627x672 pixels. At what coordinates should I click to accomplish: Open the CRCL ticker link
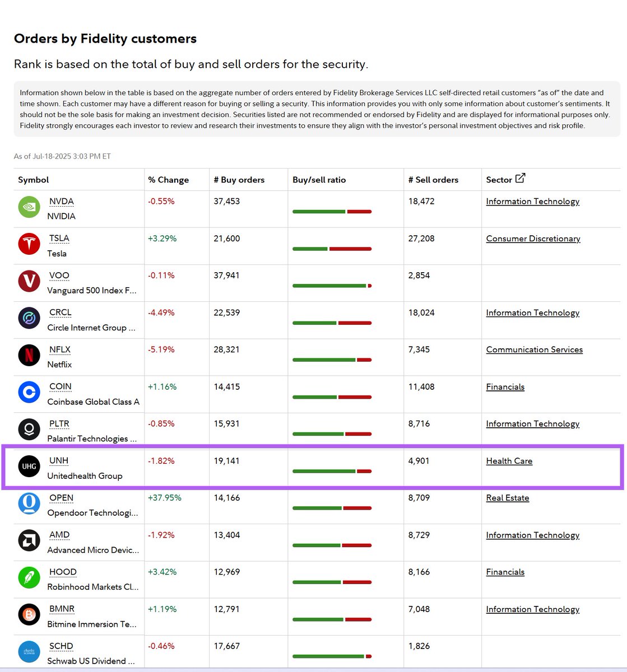(61, 312)
